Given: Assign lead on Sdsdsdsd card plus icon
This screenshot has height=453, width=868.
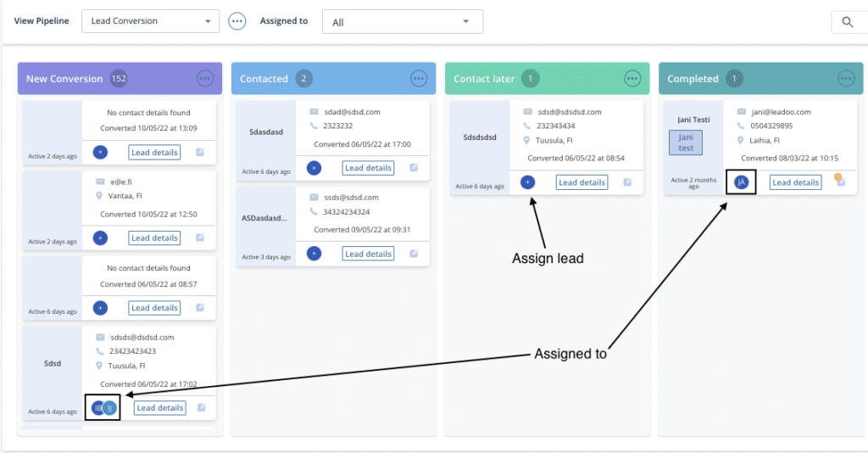Looking at the screenshot, I should 527,182.
